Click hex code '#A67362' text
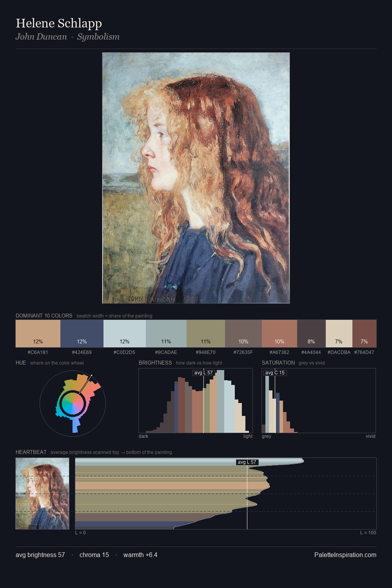 coord(279,352)
